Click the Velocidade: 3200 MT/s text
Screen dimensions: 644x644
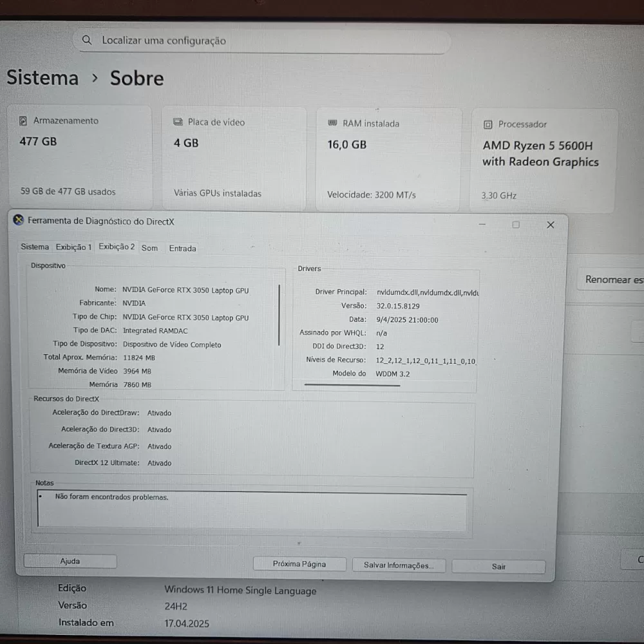372,194
